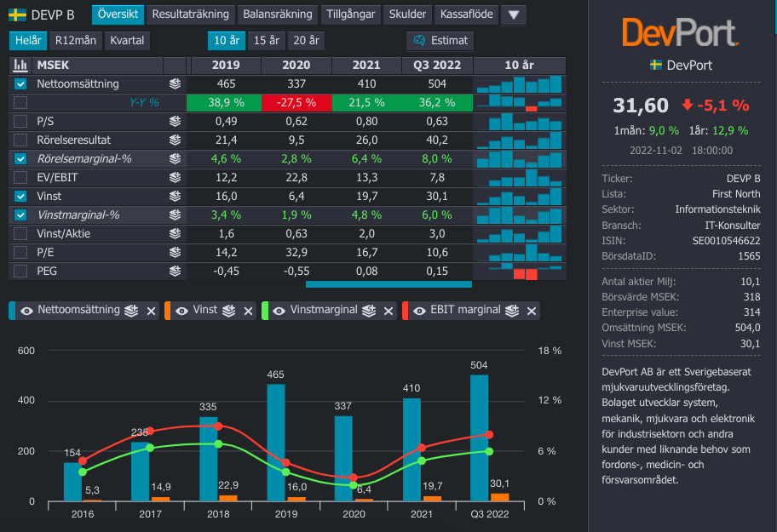The width and height of the screenshot is (777, 532).
Task: Click the 10-year mini chart for Rörelseresultat
Action: coord(519,140)
